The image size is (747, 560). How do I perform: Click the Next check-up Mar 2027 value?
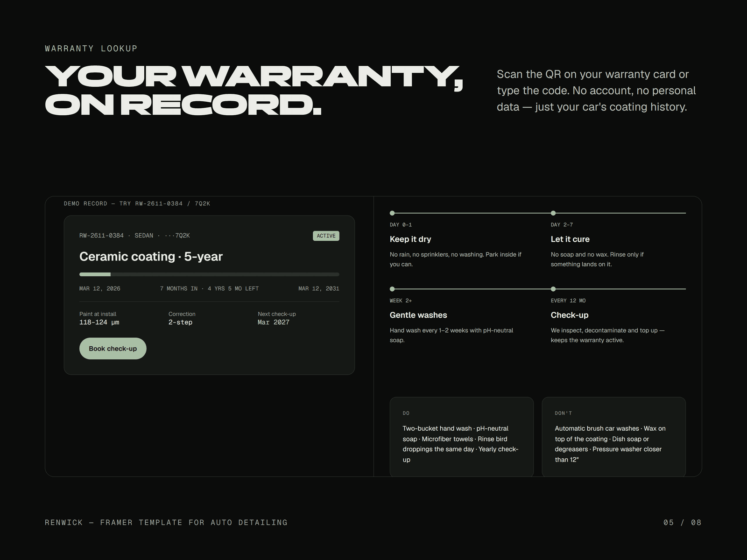click(x=274, y=322)
